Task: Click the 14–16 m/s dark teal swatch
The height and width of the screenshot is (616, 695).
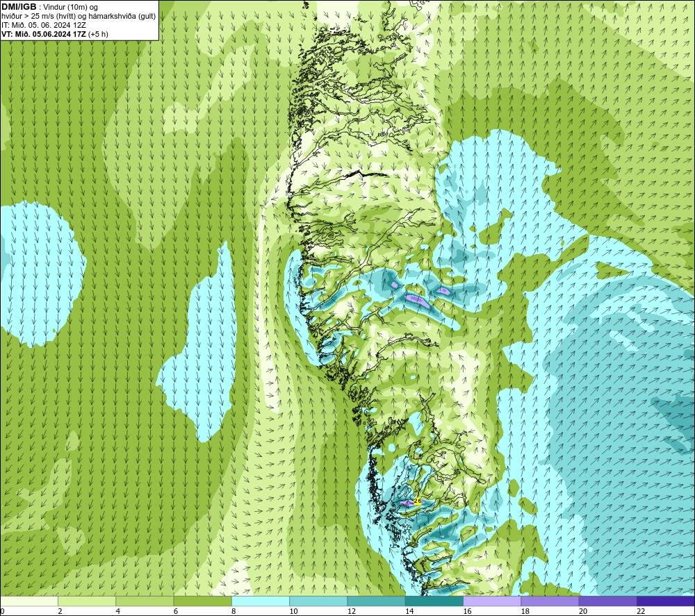Action: tap(434, 601)
